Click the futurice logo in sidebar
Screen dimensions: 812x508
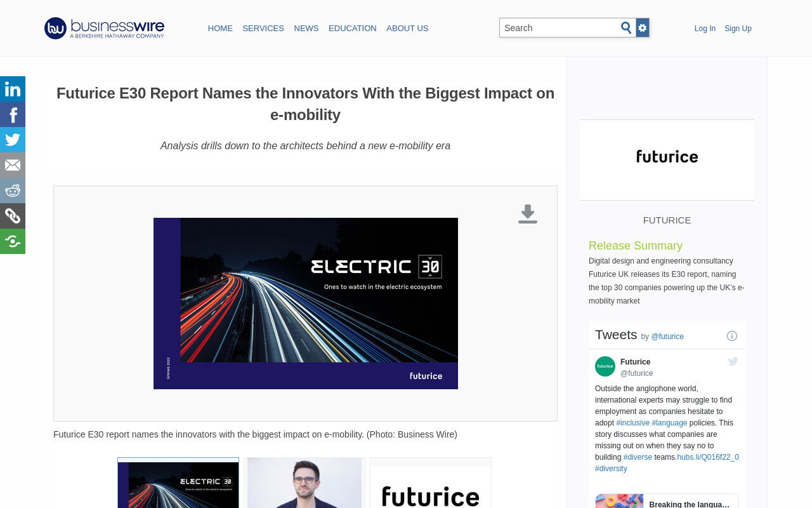(x=667, y=157)
